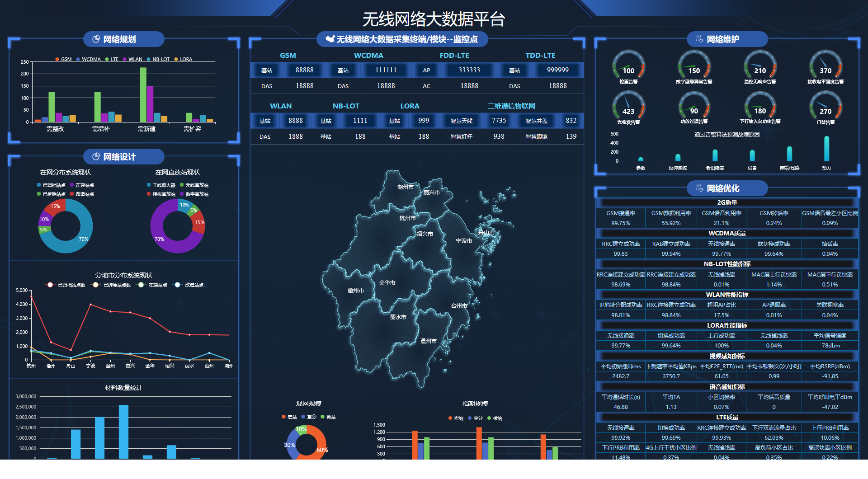Select the FDD-LTE column header
This screenshot has width=868, height=479.
coord(454,56)
